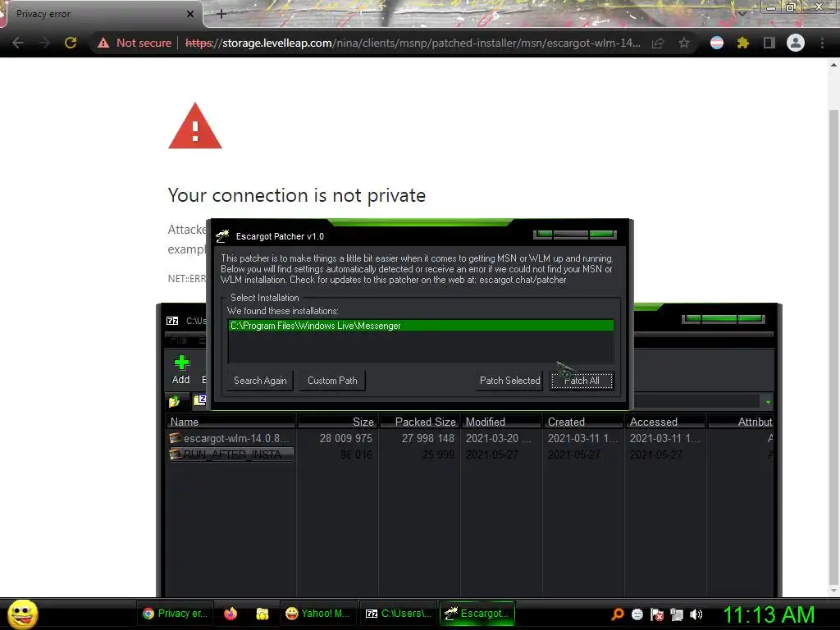Image resolution: width=840 pixels, height=630 pixels.
Task: Click the escargot-wlm-14.0.8 file icon
Action: click(175, 438)
